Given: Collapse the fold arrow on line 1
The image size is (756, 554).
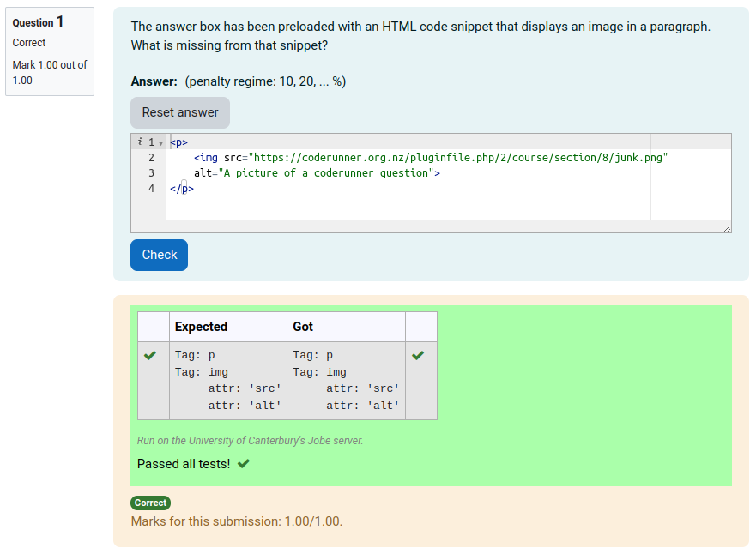Looking at the screenshot, I should [161, 143].
